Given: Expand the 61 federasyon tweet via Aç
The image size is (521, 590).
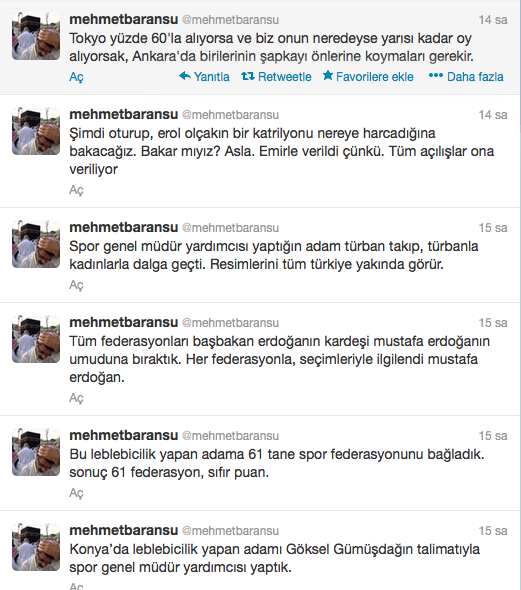Looking at the screenshot, I should pyautogui.click(x=76, y=493).
